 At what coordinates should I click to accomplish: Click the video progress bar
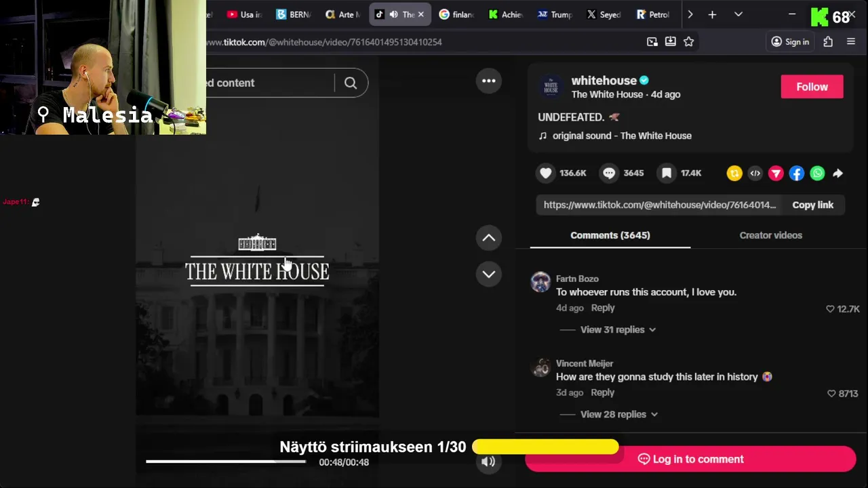coord(226,462)
